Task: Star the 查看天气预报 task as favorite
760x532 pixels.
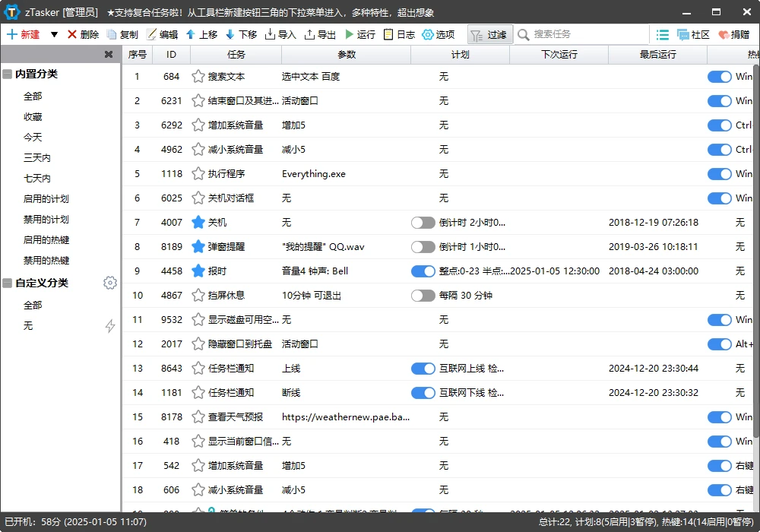Action: pos(198,416)
